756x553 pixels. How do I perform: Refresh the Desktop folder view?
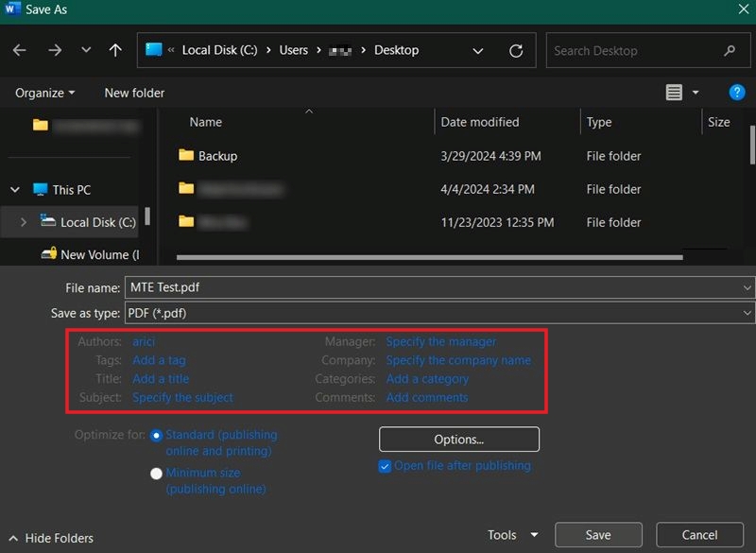click(x=516, y=50)
